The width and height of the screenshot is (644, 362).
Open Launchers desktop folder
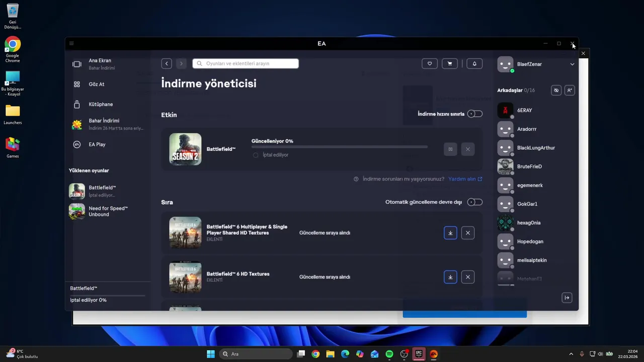tap(13, 114)
